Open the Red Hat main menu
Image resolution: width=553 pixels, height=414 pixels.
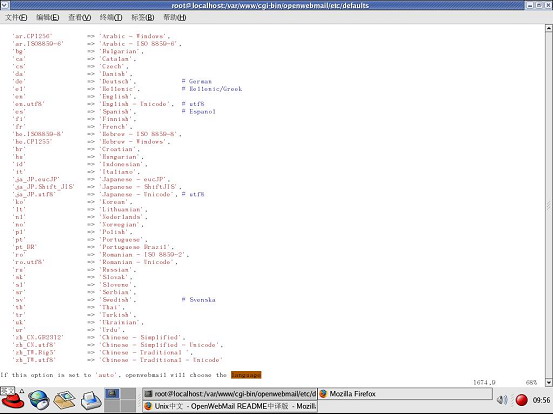coord(13,400)
